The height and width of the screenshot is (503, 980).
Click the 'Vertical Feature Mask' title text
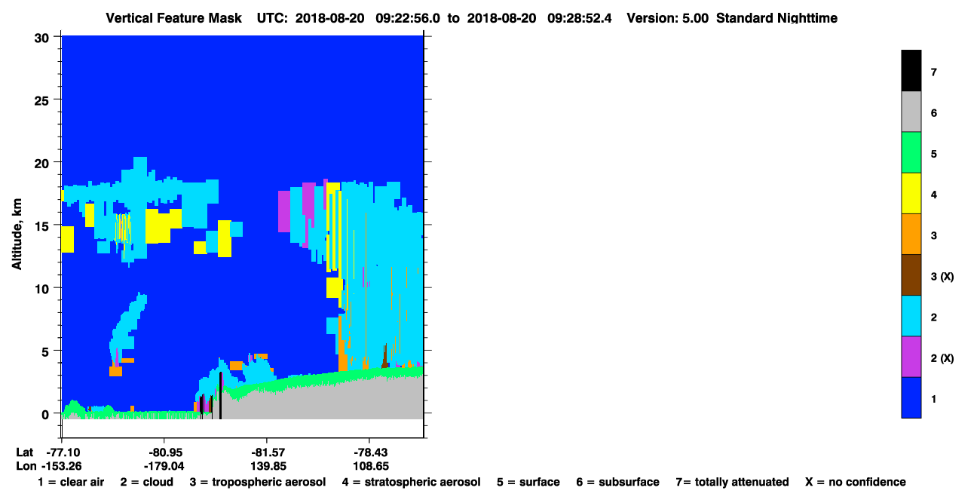tap(174, 17)
